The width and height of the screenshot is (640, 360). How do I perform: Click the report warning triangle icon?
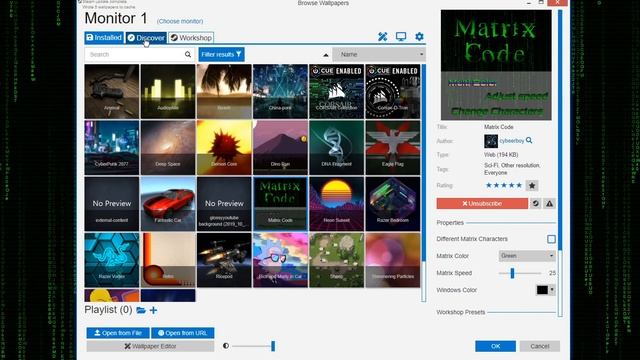click(x=549, y=203)
